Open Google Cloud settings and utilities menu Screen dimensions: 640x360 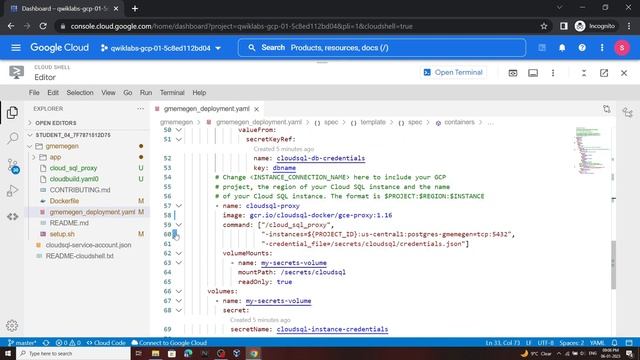pyautogui.click(x=602, y=48)
